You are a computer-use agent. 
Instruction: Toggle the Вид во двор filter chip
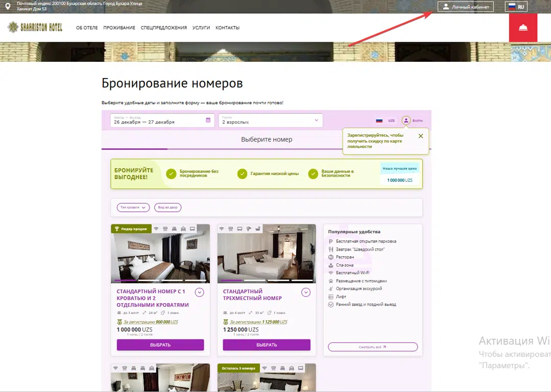click(167, 207)
